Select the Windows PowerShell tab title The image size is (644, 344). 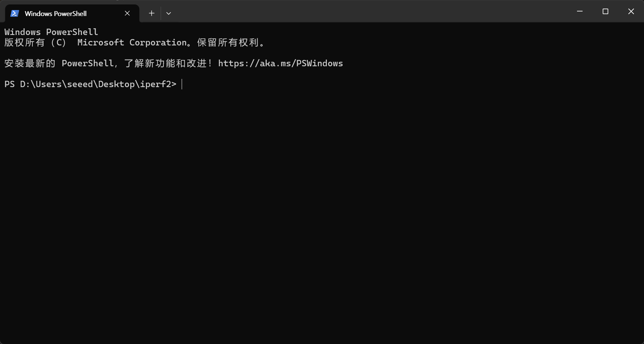point(55,14)
